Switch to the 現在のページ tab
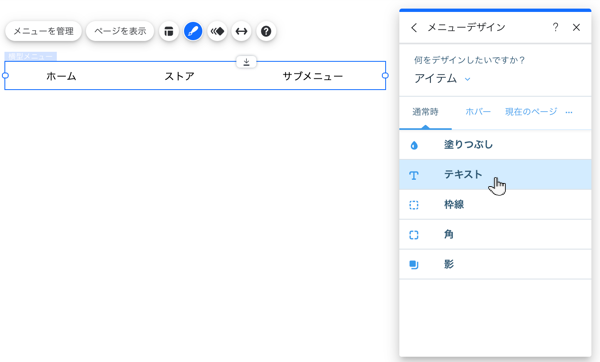 point(531,112)
